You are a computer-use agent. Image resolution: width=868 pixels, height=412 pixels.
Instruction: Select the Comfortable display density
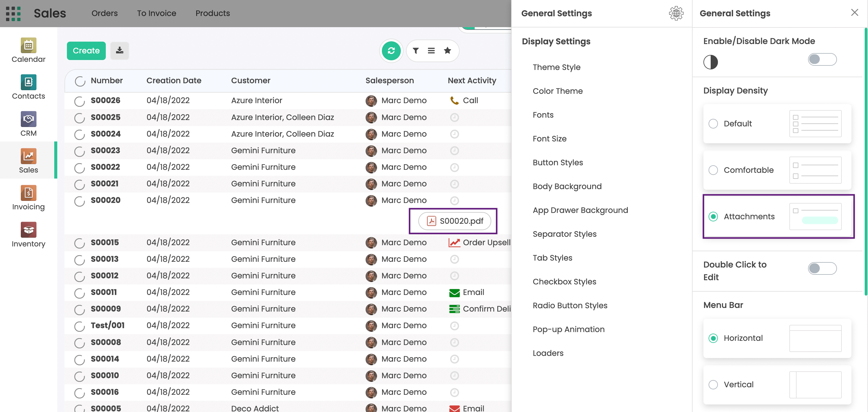click(713, 170)
